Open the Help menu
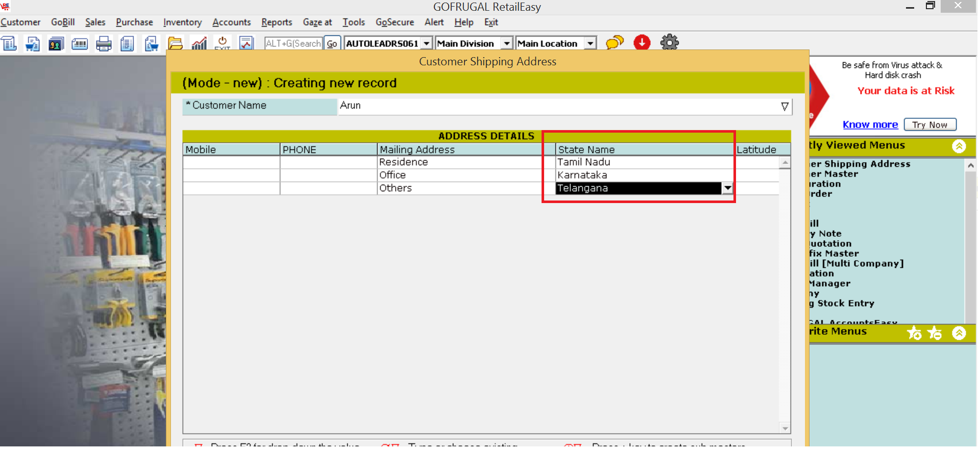This screenshot has height=451, width=980. coord(464,22)
